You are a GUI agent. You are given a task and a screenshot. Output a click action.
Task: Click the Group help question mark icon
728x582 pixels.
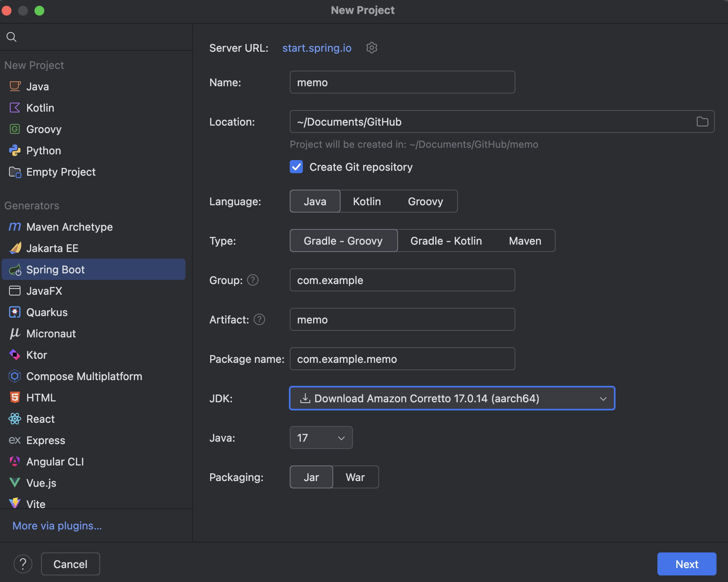pos(253,280)
